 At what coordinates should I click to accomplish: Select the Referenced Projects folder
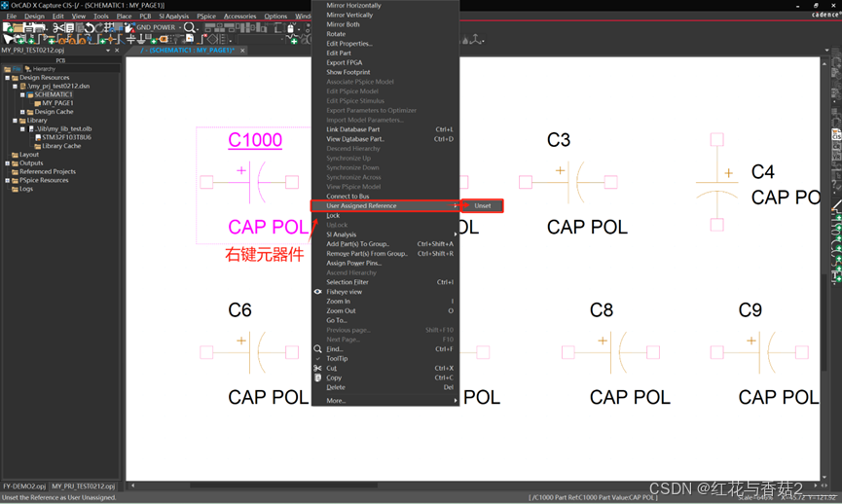(48, 172)
